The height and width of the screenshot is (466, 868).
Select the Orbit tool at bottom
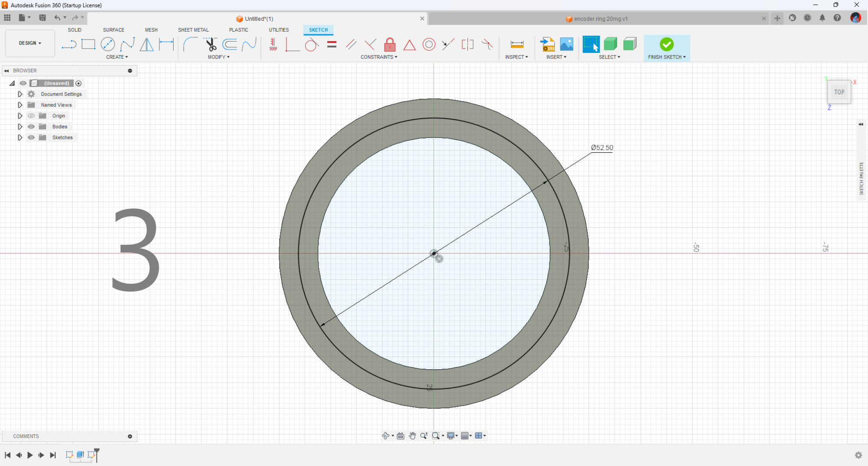[x=386, y=436]
